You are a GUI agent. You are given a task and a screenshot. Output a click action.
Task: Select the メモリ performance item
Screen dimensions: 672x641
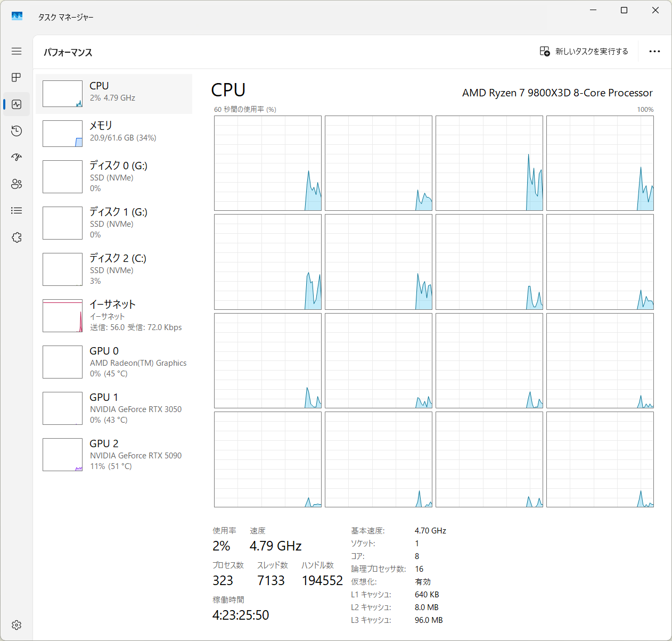click(114, 133)
